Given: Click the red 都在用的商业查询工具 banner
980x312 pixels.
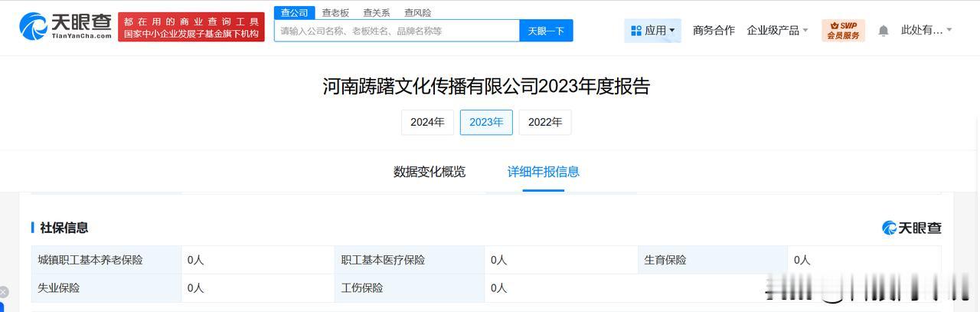Looking at the screenshot, I should pyautogui.click(x=191, y=27).
